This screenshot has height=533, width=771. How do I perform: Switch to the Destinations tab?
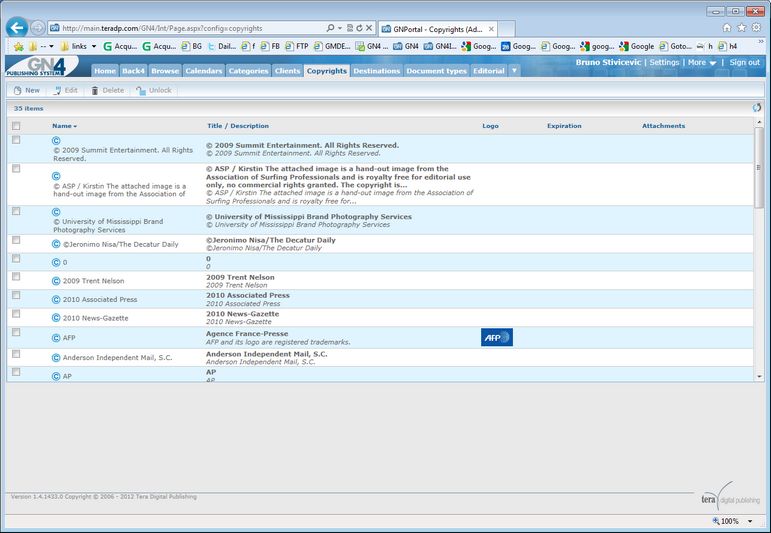[x=376, y=71]
